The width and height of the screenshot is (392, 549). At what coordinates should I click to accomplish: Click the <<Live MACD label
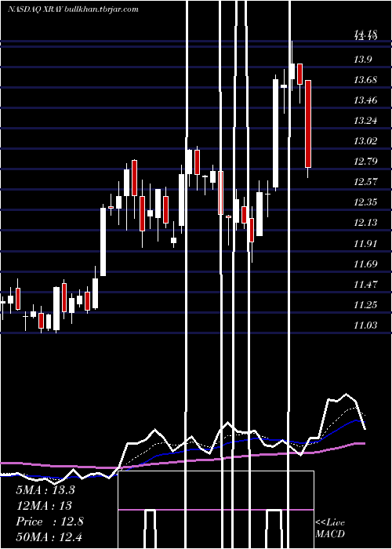[x=330, y=529]
